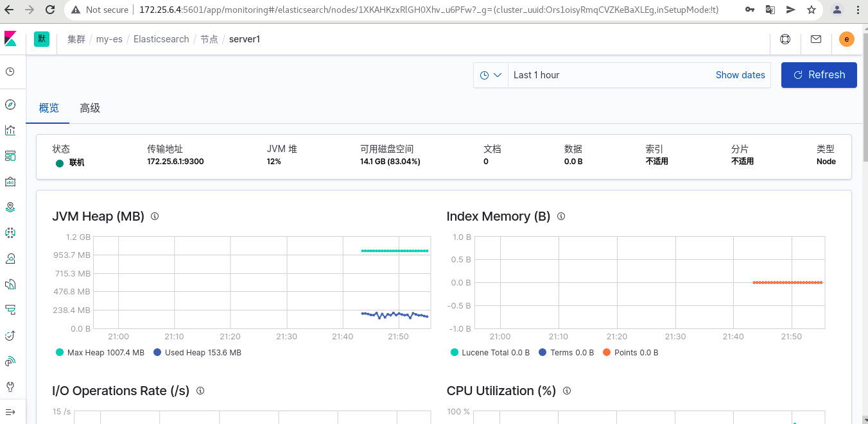Open Canvas from the sidebar
The width and height of the screenshot is (868, 424).
pyautogui.click(x=10, y=182)
